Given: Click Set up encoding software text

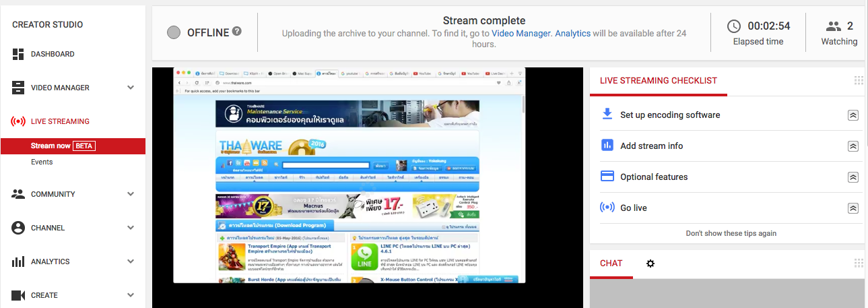Looking at the screenshot, I should click(670, 115).
